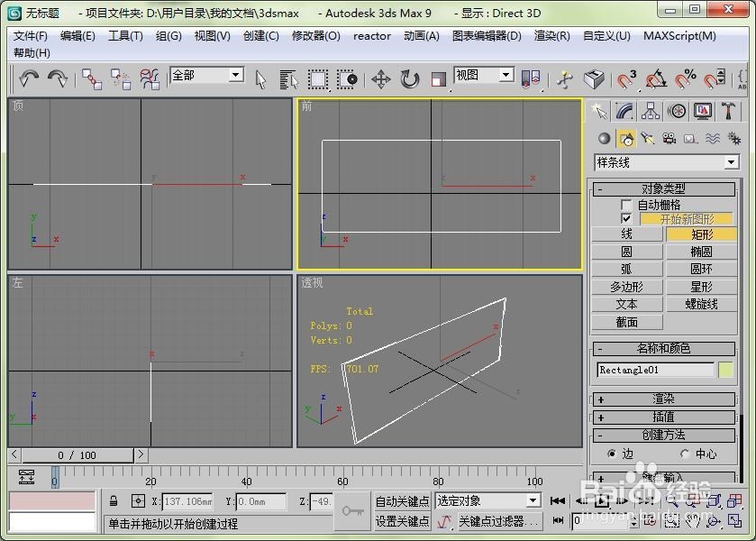
Task: Open the MAXScript(M) menu
Action: coord(679,36)
